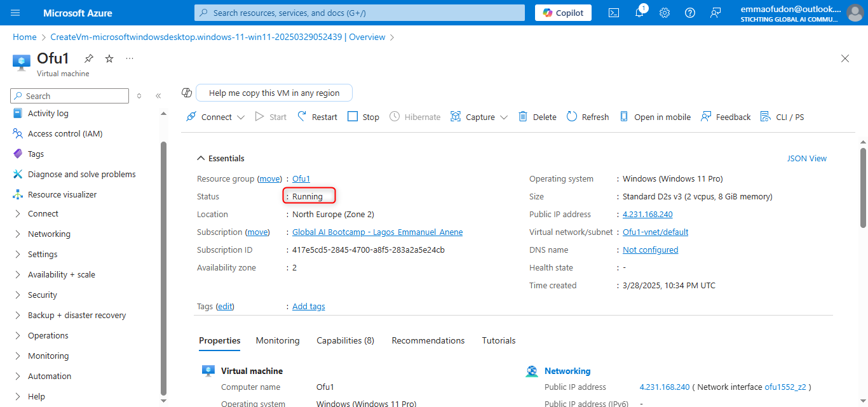The height and width of the screenshot is (407, 868).
Task: Click the Hibernate command
Action: pos(415,117)
